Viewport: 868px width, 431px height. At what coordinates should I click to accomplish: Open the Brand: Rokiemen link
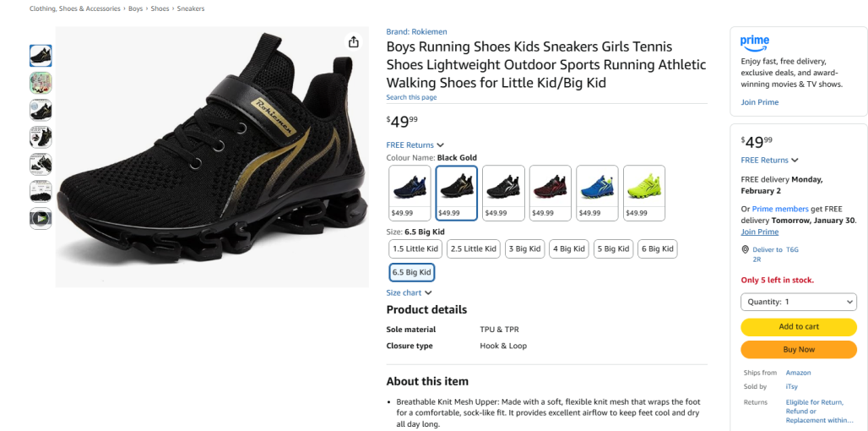click(x=416, y=32)
